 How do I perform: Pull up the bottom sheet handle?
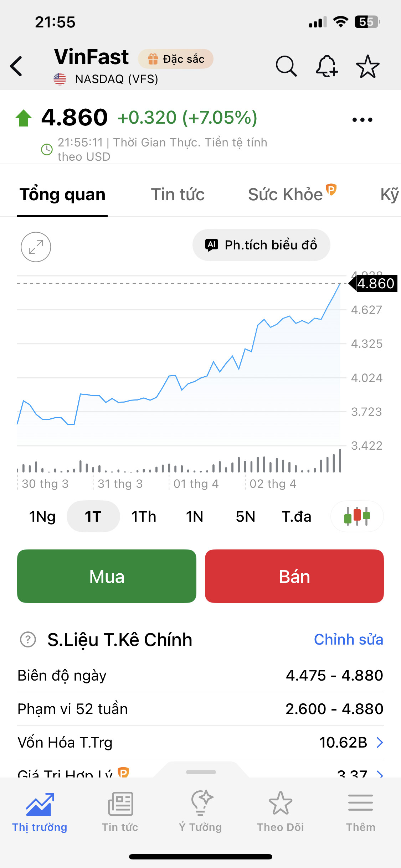[201, 772]
